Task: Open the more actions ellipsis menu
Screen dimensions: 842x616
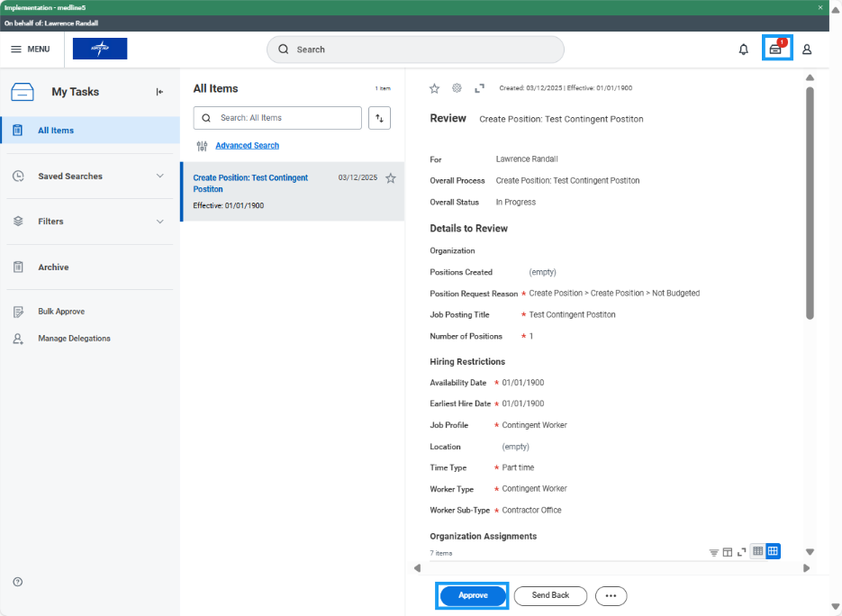Action: point(611,595)
